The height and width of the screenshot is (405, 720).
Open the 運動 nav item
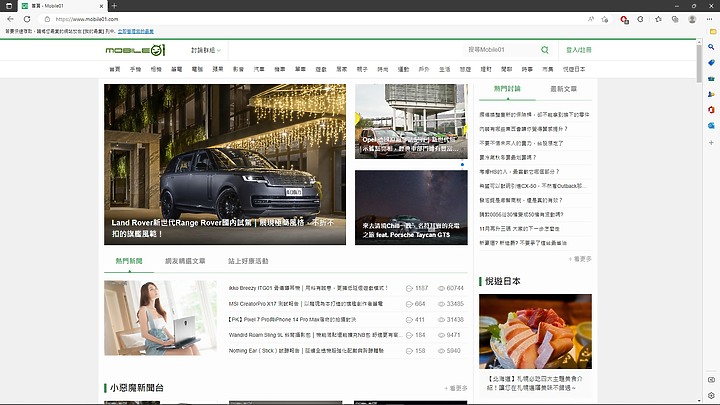(x=403, y=69)
